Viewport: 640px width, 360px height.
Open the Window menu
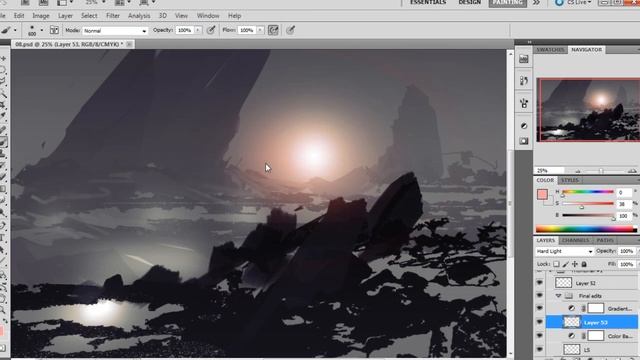(x=208, y=16)
